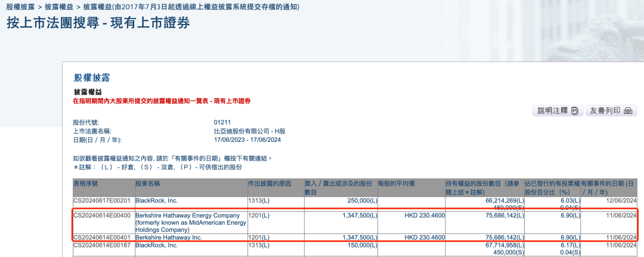Image resolution: width=644 pixels, height=257 pixels.
Task: Open the 股權披露 breadcrumb link
Action: coord(20,7)
